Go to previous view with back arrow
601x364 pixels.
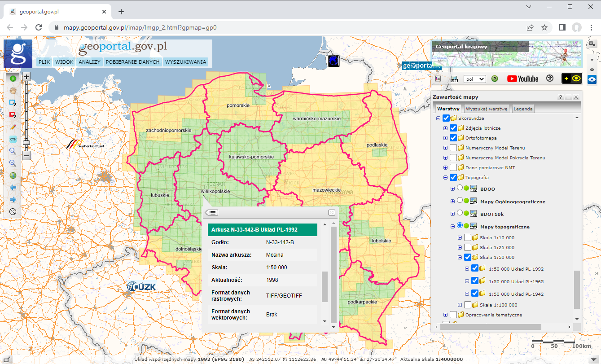click(13, 187)
